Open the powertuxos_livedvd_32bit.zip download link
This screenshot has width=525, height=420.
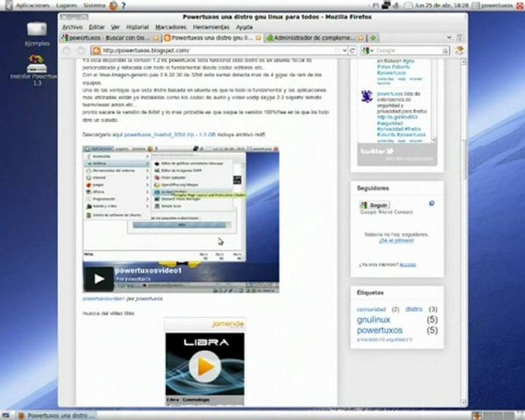coord(170,135)
